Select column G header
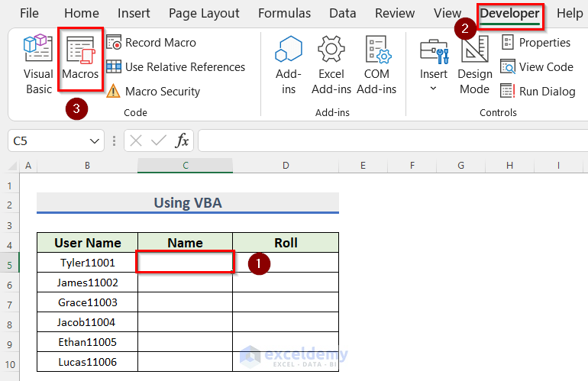The image size is (588, 381). tap(461, 166)
